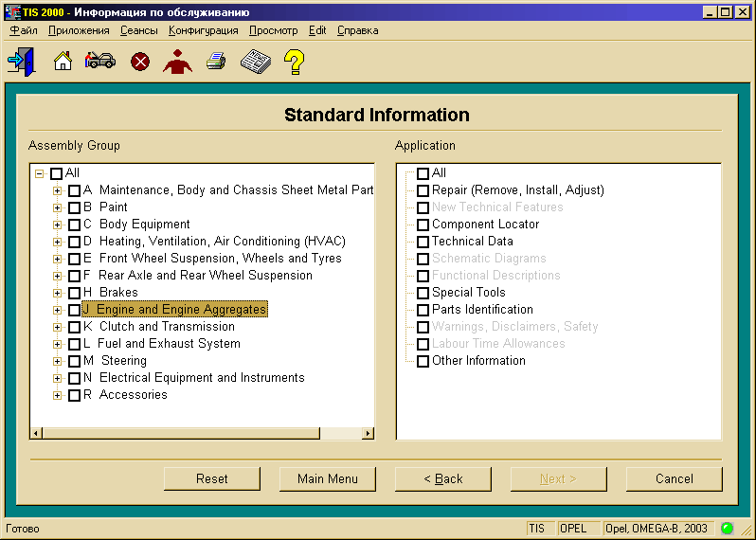
Task: Check A Maintenance, Body and Chassis checkbox
Action: 74,190
